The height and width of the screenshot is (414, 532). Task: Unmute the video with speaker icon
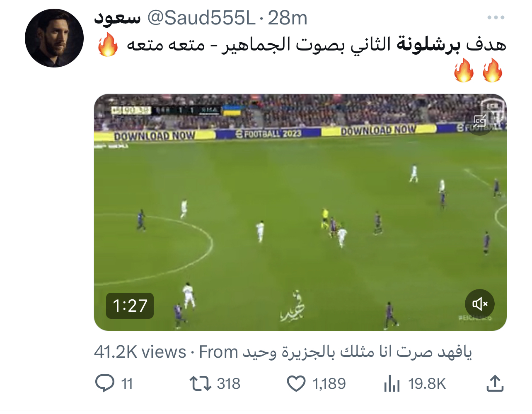(x=480, y=304)
